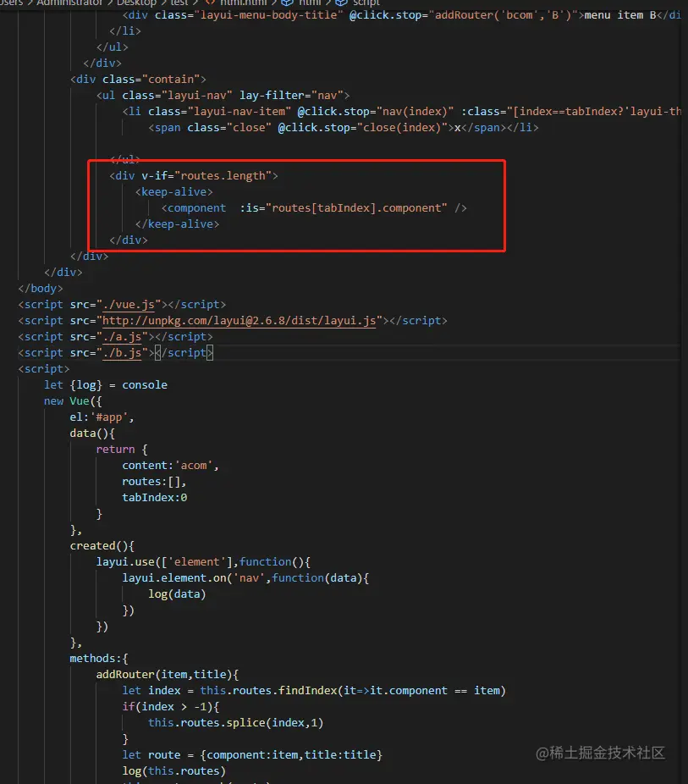The width and height of the screenshot is (688, 784).
Task: Click the layui.use(['element'] line
Action: coord(203,561)
